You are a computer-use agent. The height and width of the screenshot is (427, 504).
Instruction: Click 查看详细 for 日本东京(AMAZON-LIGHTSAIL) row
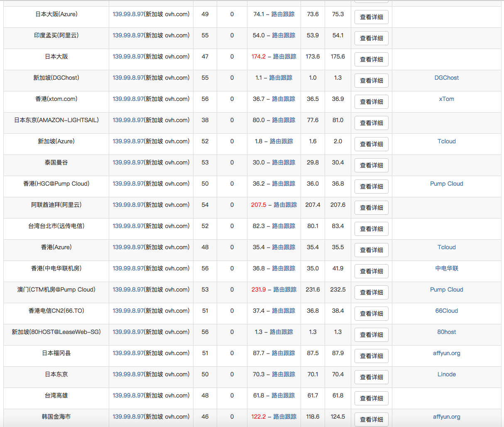coord(371,123)
